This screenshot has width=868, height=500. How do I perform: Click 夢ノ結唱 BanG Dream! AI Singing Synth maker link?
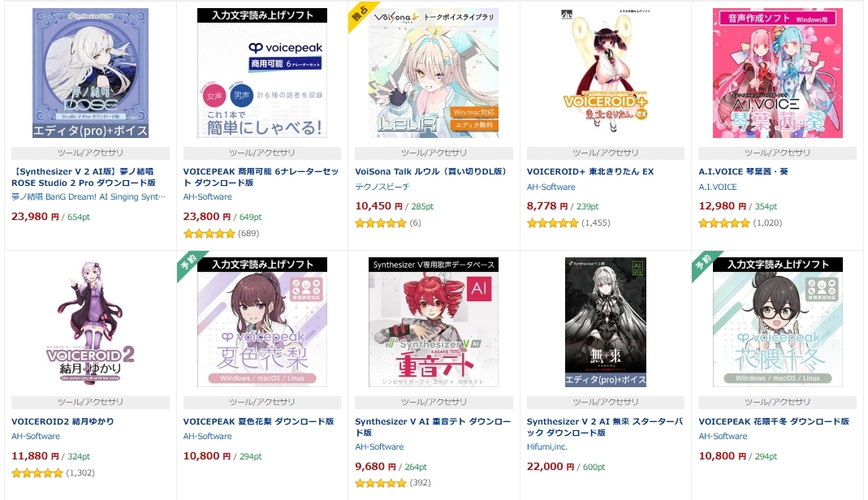pyautogui.click(x=89, y=197)
